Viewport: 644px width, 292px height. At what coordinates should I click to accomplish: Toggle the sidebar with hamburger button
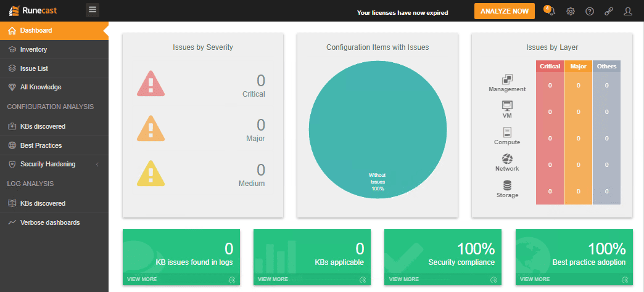coord(93,9)
